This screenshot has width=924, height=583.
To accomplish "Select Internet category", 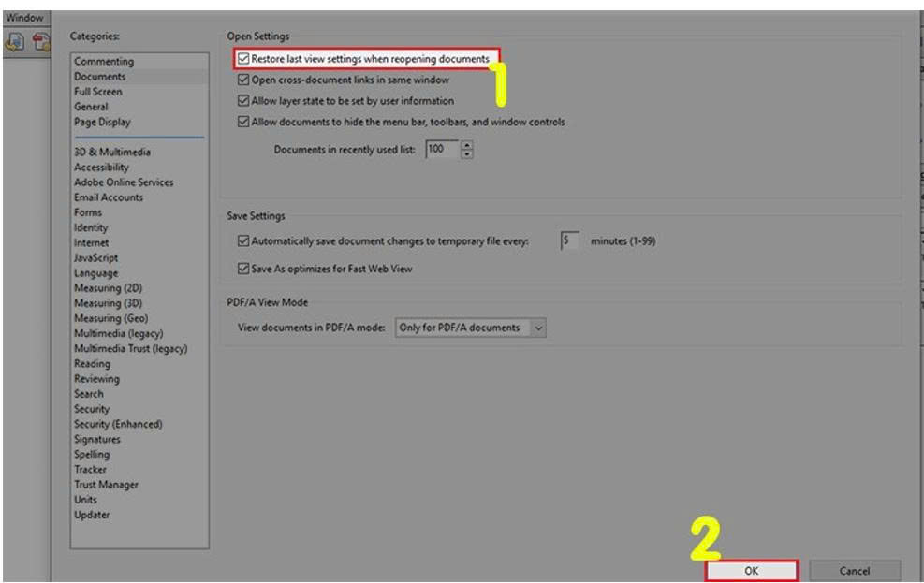I will click(x=92, y=242).
